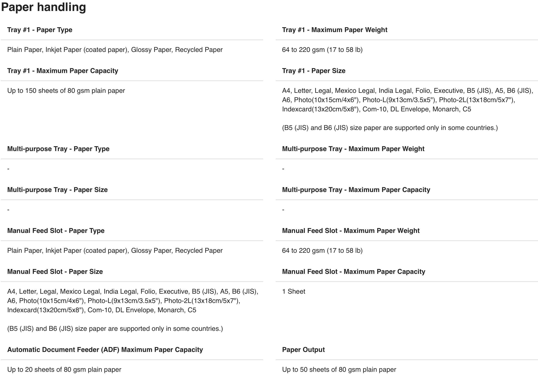This screenshot has width=538, height=392.
Task: Click Tray #1 - Maximum Paper Capacity label
Action: [x=63, y=71]
